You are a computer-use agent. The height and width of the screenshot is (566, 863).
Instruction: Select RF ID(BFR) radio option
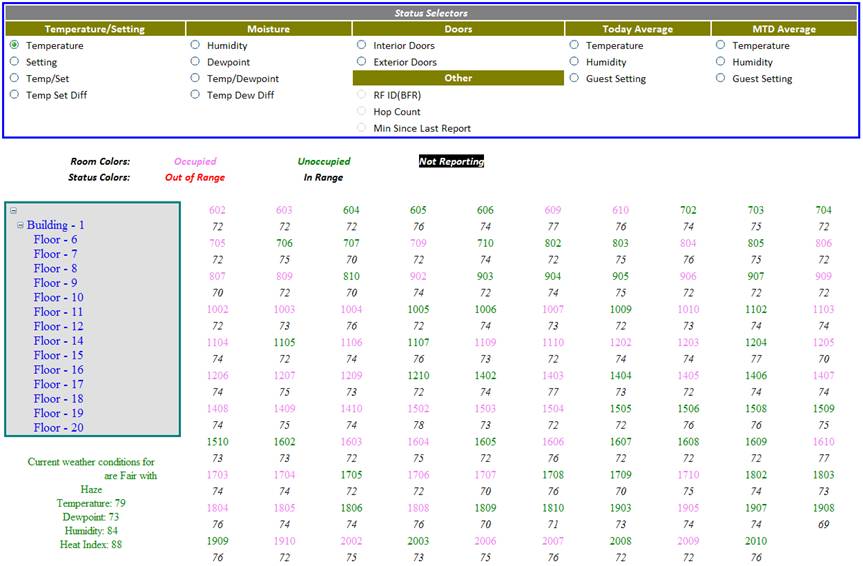[361, 94]
